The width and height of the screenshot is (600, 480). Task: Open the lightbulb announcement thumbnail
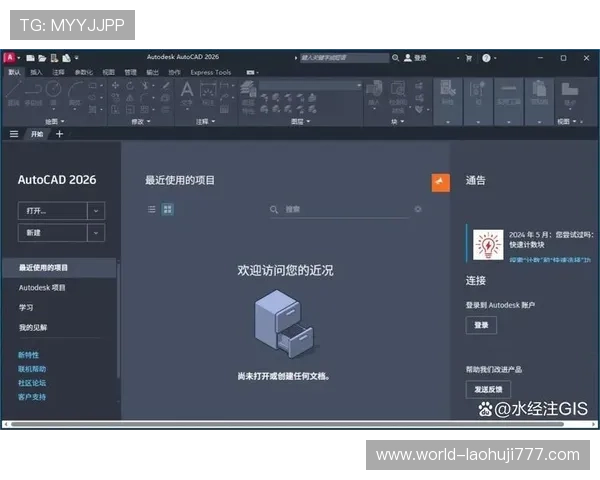488,245
